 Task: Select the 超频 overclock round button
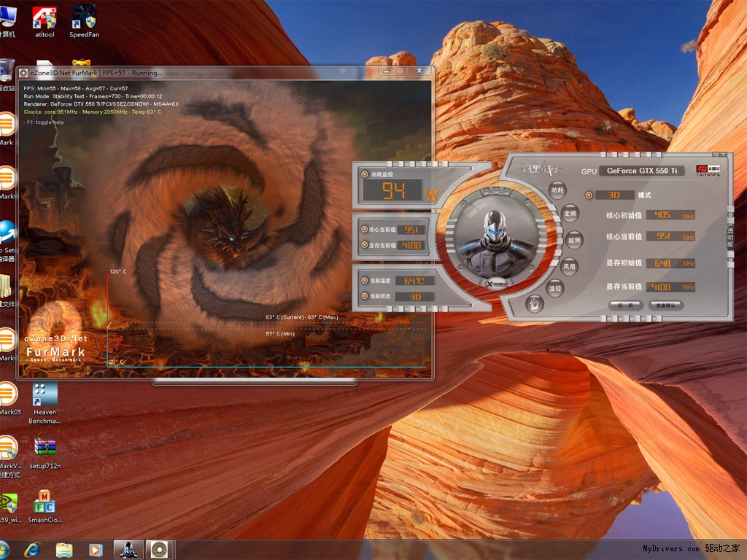point(574,240)
